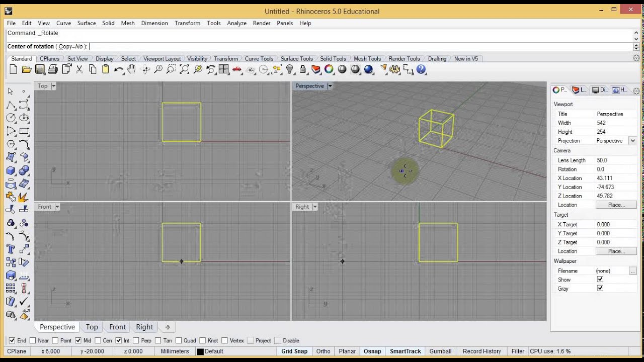Click the Target Location Place button
Image resolution: width=644 pixels, height=362 pixels.
coord(616,251)
